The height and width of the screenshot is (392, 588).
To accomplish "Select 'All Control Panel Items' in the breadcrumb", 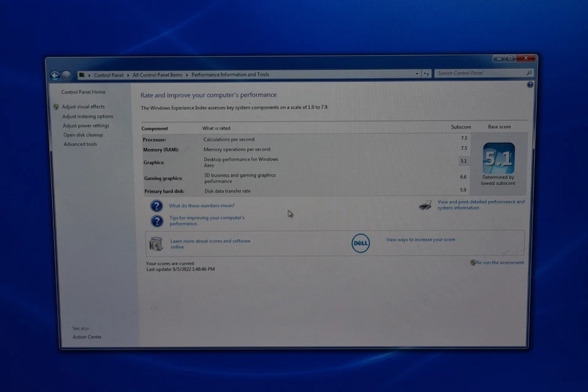I will pos(157,75).
